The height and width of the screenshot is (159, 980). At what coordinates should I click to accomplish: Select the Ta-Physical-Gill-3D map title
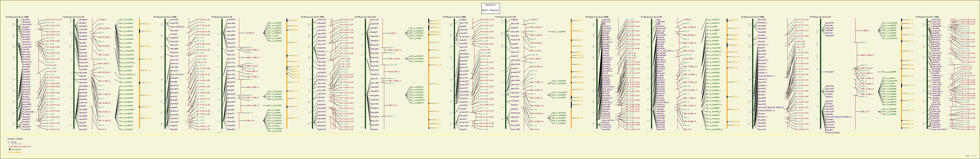[x=365, y=17]
